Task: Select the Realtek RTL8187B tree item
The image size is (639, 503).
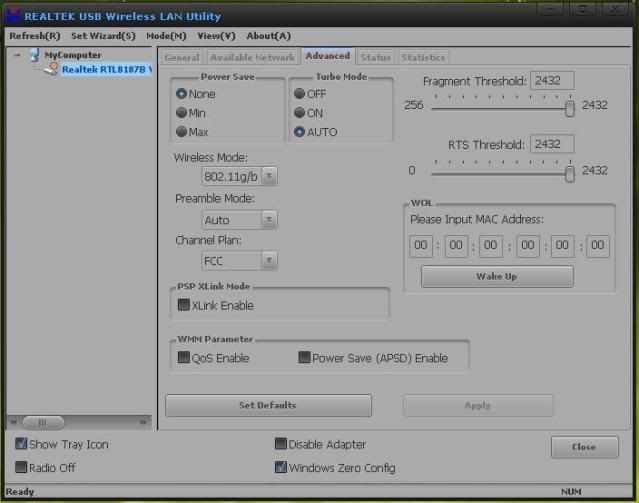Action: point(106,69)
